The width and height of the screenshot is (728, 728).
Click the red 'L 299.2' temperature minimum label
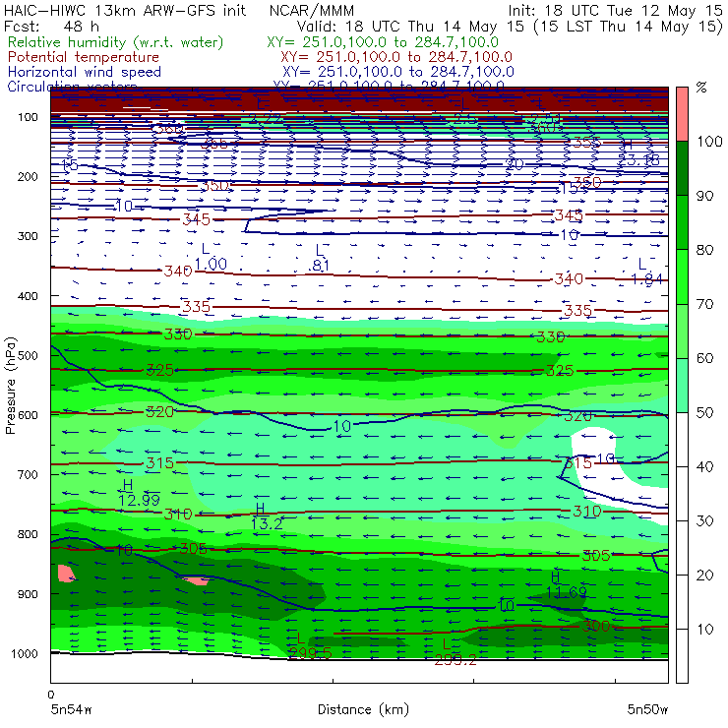pos(455,652)
